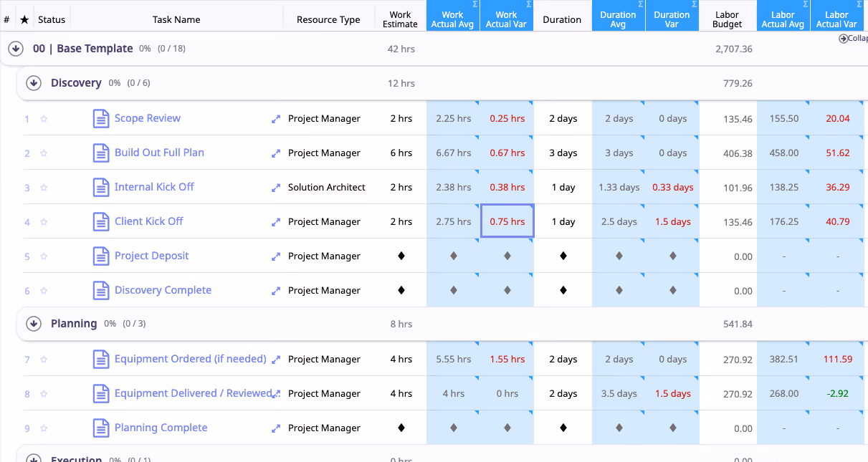868x462 pixels.
Task: Star the Internal Kick Off task
Action: coord(44,188)
